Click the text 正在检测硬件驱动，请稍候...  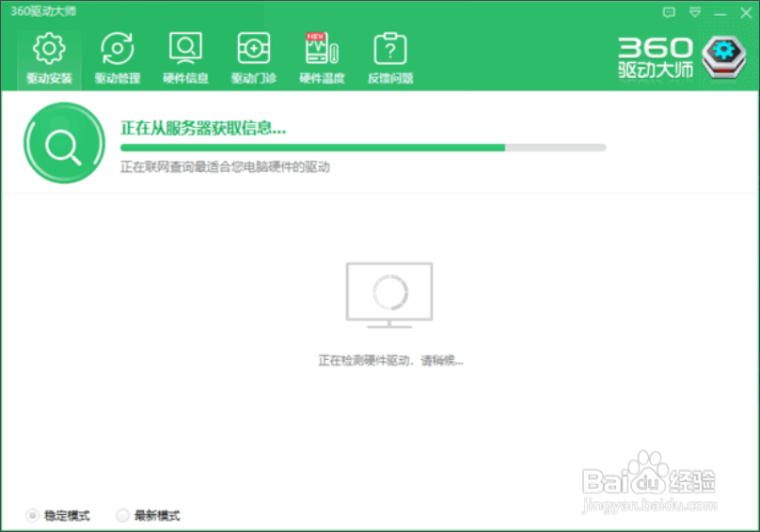pyautogui.click(x=390, y=361)
